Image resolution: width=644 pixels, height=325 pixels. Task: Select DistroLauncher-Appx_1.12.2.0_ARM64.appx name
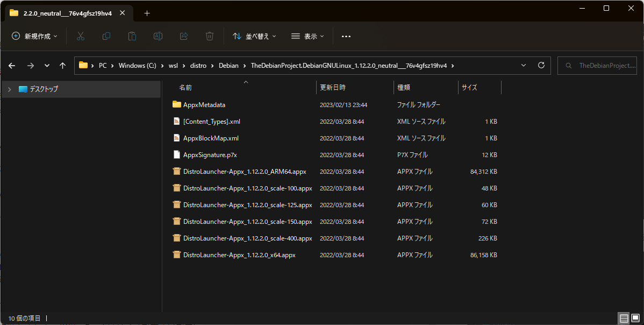point(245,171)
